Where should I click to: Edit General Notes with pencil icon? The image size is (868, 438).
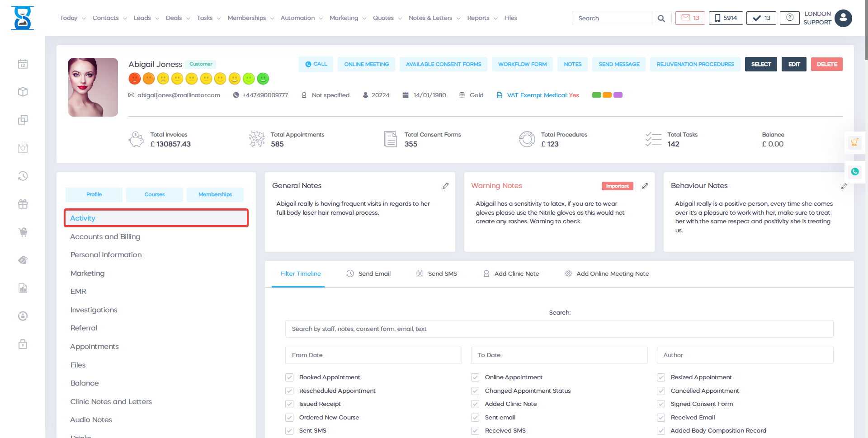click(445, 186)
